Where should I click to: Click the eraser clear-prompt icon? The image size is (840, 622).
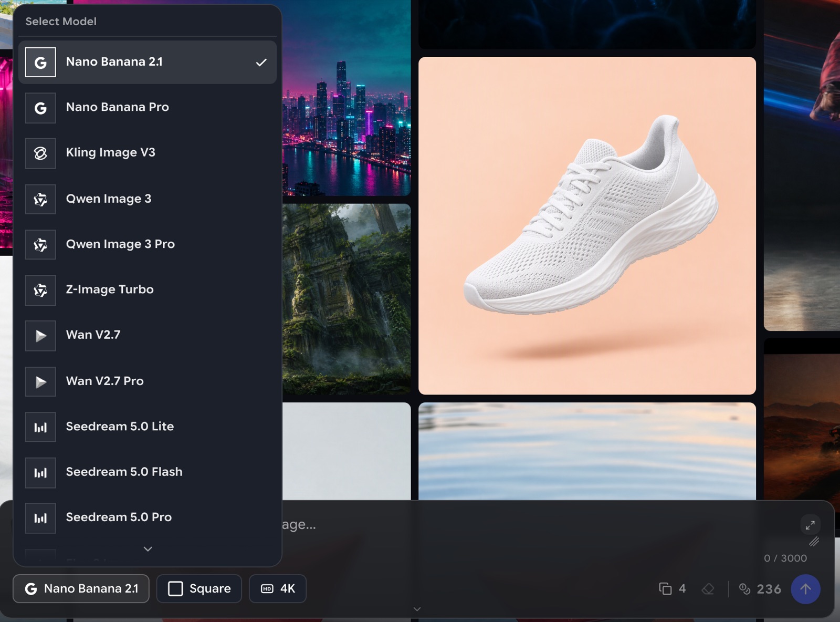tap(708, 589)
